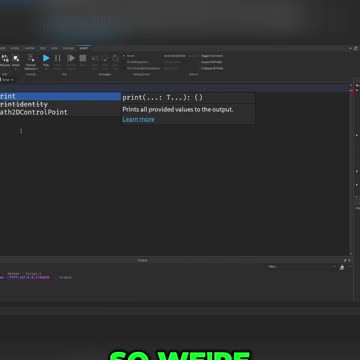This screenshot has height=360, width=360.
Task: Select the On Unhandled Exceptions option
Action: click(141, 68)
